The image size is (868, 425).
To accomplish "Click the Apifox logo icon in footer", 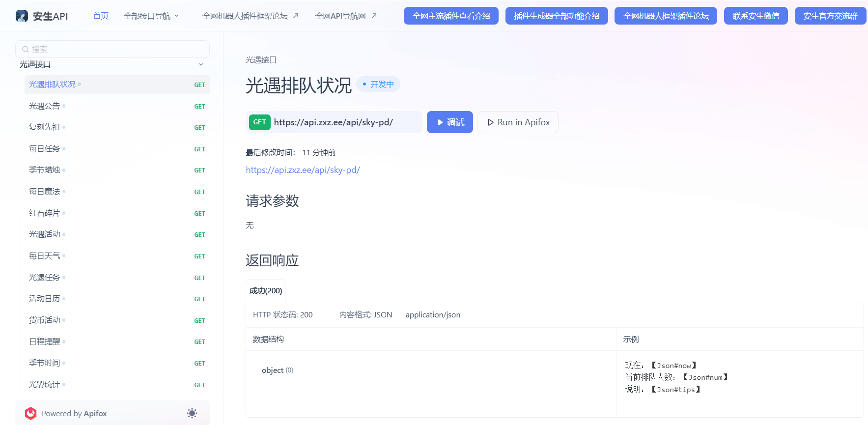I will [x=31, y=413].
